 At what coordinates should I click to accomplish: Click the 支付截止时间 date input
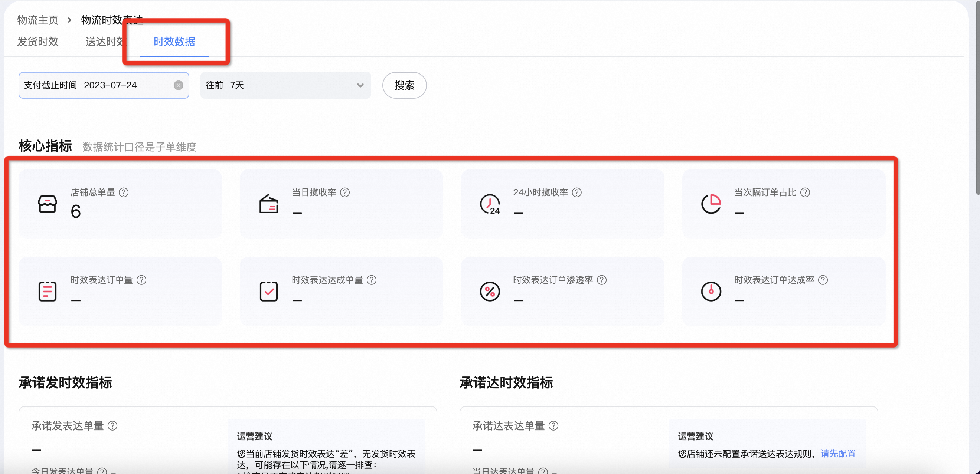(x=104, y=85)
